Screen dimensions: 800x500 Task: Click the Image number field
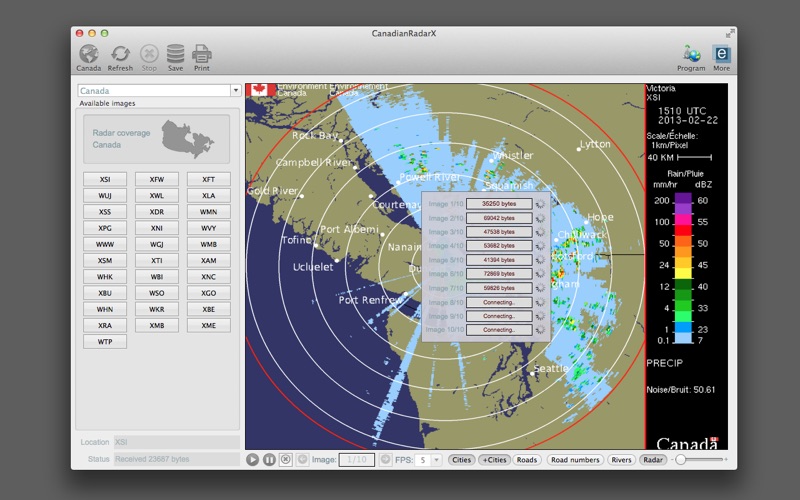(357, 460)
